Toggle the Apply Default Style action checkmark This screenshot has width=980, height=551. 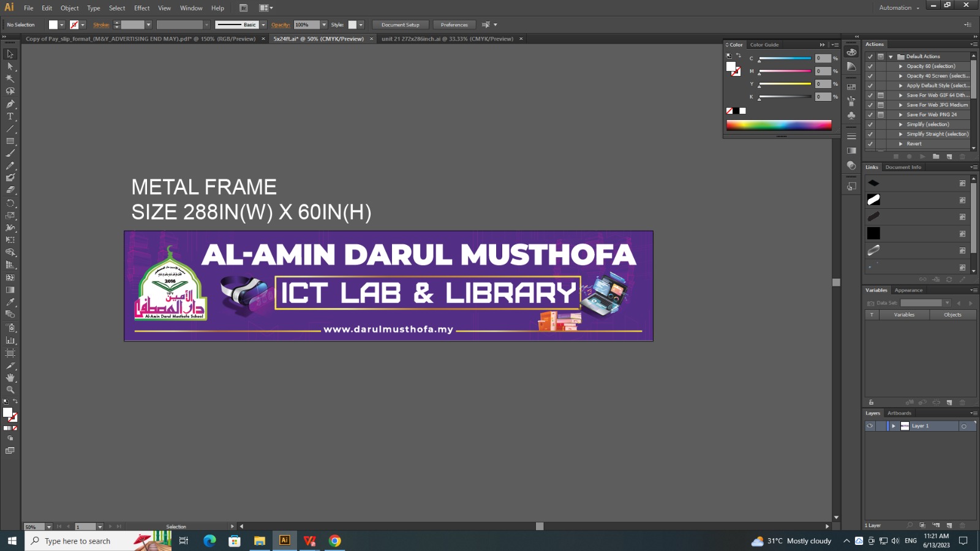coord(870,86)
